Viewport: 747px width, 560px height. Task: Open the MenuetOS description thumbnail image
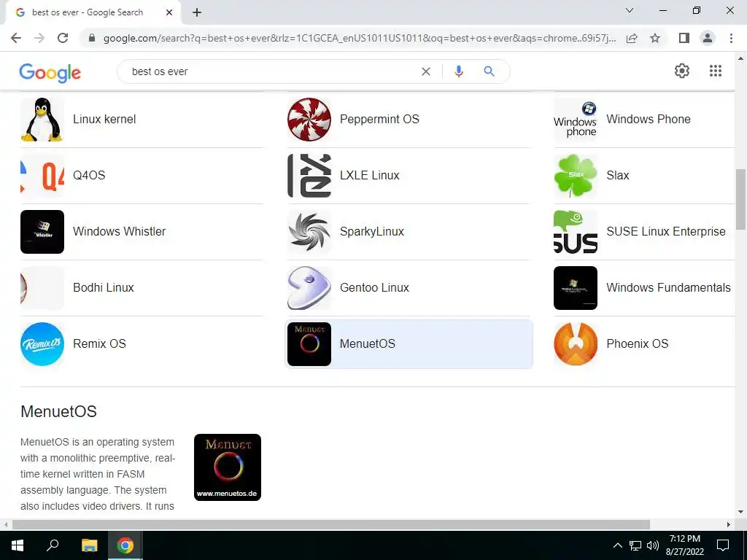(x=228, y=467)
